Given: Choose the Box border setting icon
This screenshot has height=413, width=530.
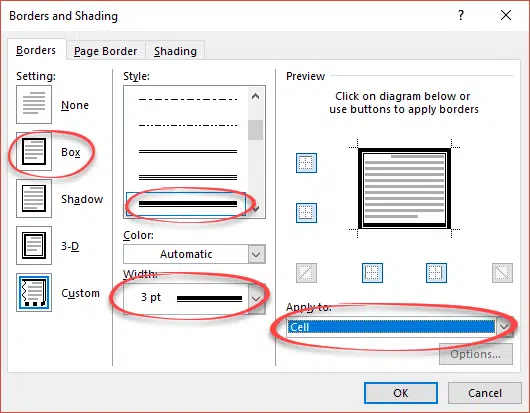Looking at the screenshot, I should pyautogui.click(x=34, y=151).
